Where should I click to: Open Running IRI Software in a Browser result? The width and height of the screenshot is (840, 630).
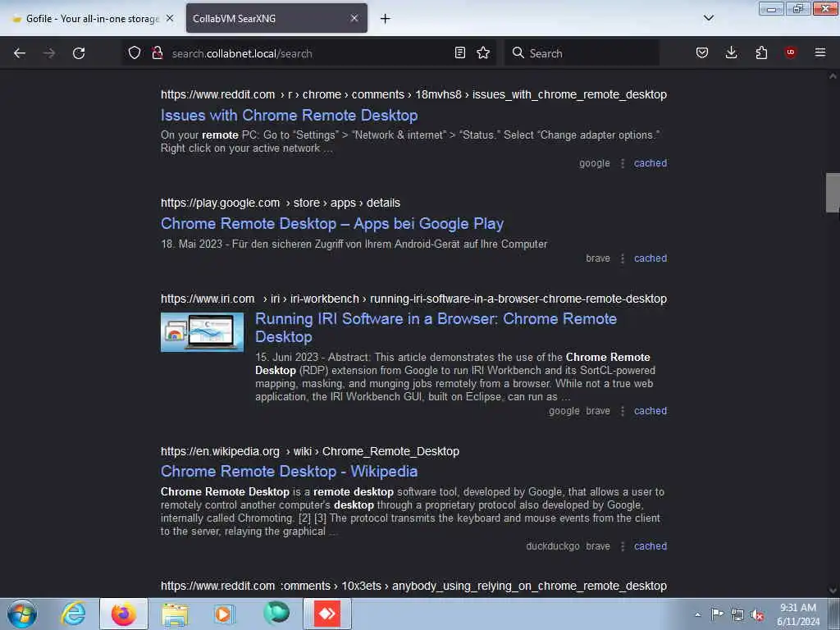pyautogui.click(x=436, y=327)
